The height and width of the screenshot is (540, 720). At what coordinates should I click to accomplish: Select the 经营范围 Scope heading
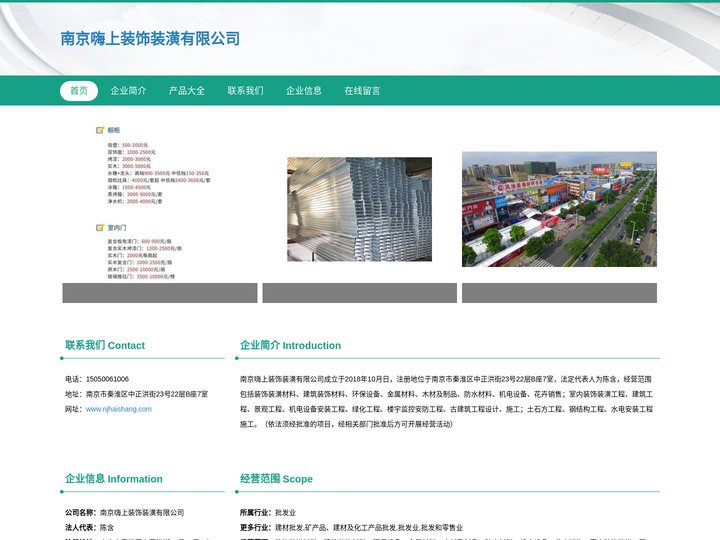tap(276, 479)
